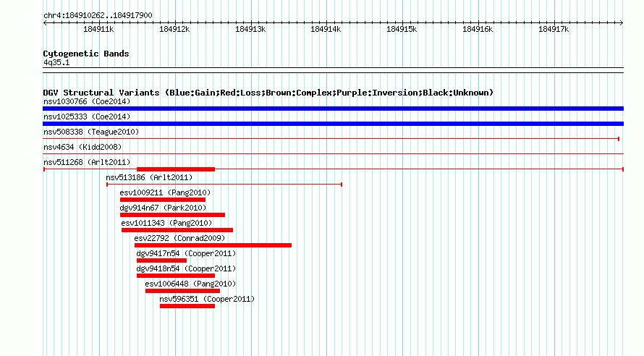Click the 4q35.1 cytogenetic band label
The width and height of the screenshot is (644, 356).
56,62
